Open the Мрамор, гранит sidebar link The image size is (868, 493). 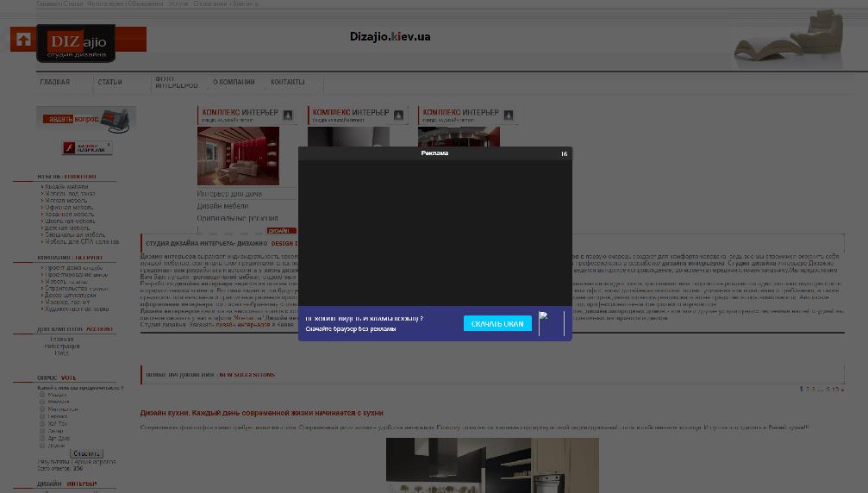[x=67, y=303]
